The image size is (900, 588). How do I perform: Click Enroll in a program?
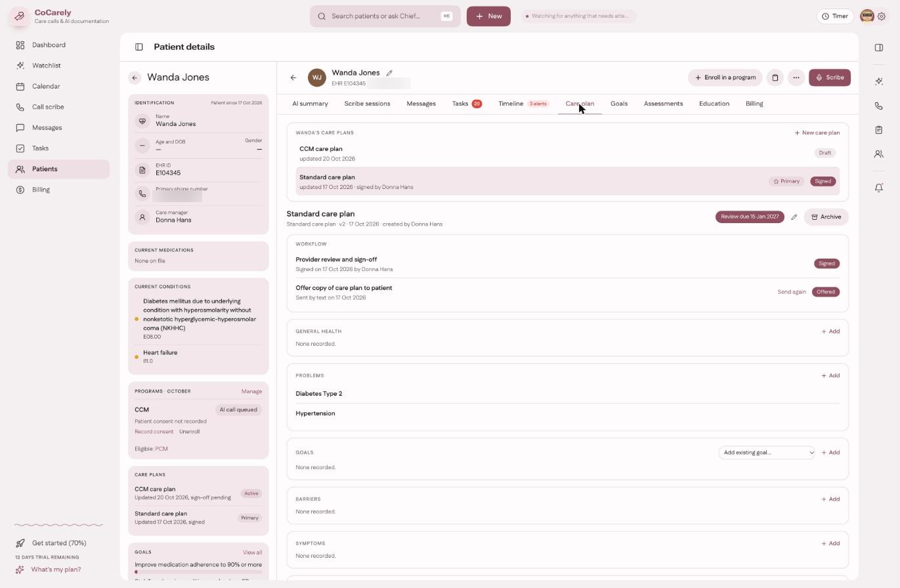pos(725,77)
